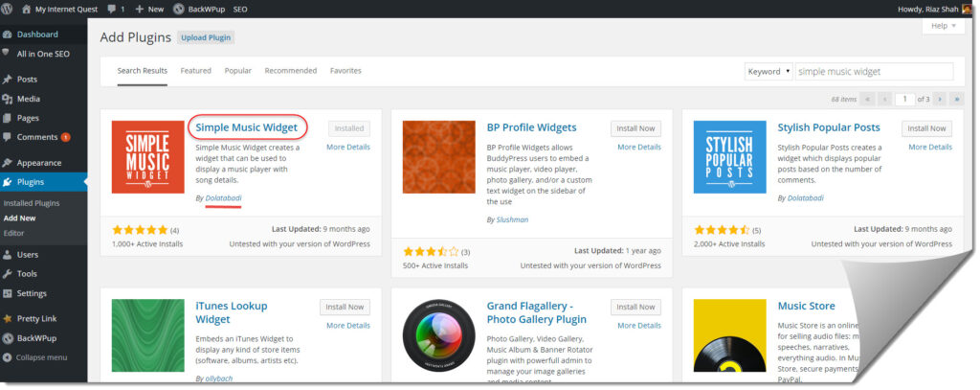Open BP Profile Widgets title link
Image resolution: width=980 pixels, height=390 pixels.
point(532,127)
